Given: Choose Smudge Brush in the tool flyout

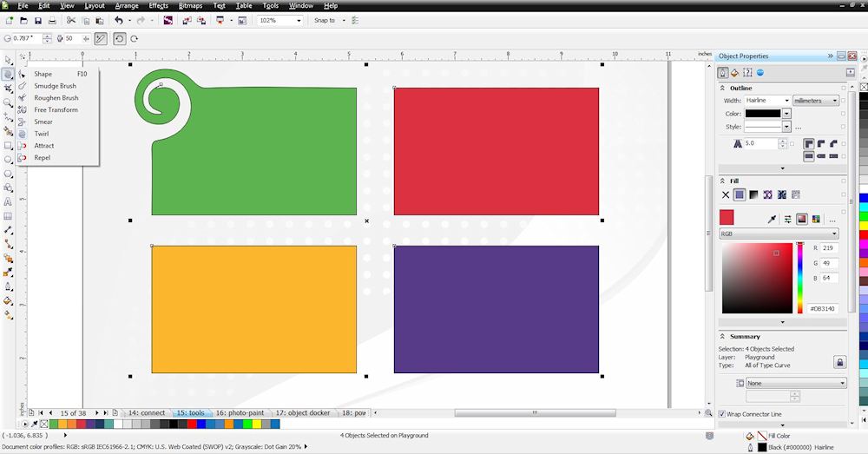Looking at the screenshot, I should (55, 86).
